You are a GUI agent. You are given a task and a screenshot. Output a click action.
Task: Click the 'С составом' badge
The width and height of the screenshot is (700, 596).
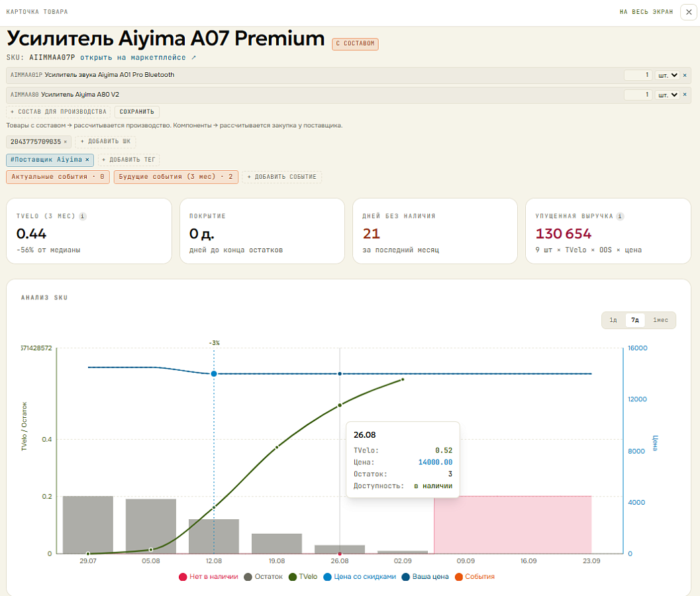[x=355, y=44]
